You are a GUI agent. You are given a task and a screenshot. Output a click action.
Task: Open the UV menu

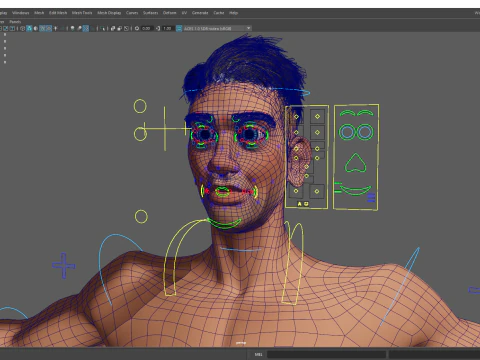coord(184,13)
